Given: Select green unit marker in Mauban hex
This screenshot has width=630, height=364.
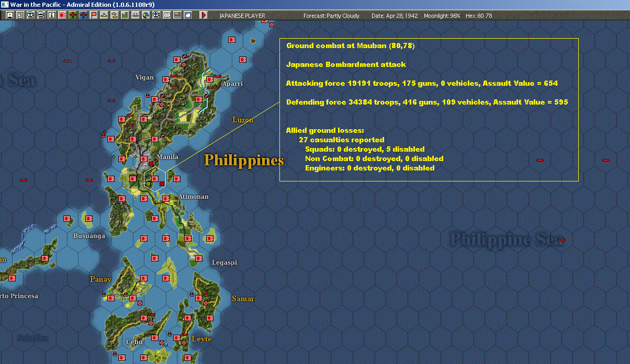Looking at the screenshot, I should (x=148, y=184).
